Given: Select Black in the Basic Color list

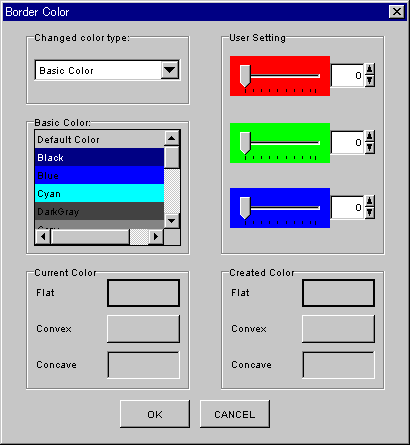Looking at the screenshot, I should click(99, 157).
